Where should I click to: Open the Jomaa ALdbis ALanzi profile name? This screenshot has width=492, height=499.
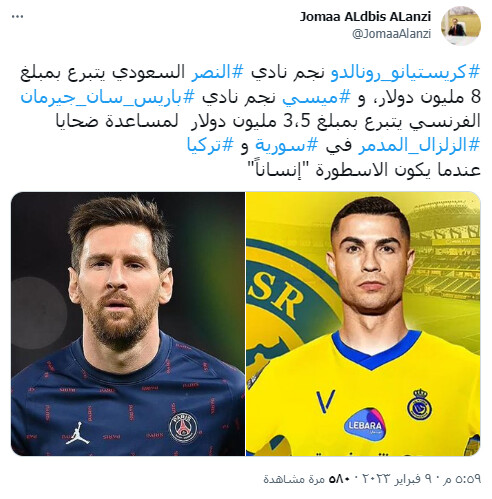pyautogui.click(x=365, y=16)
